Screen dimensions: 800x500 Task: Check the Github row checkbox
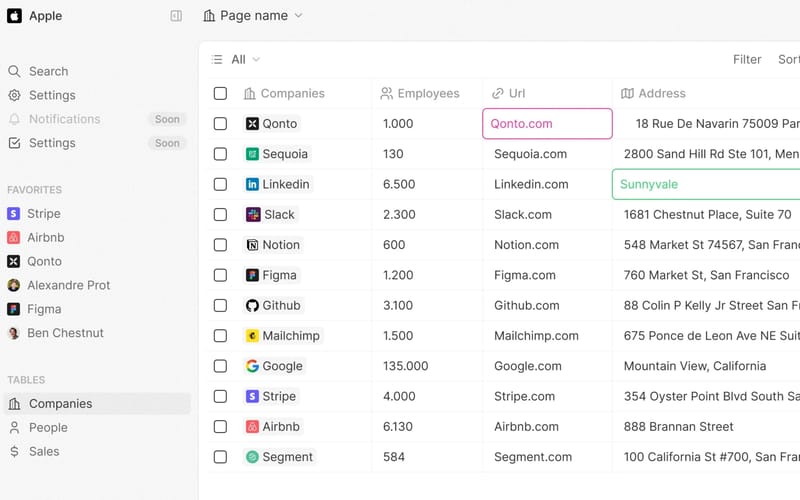(220, 306)
